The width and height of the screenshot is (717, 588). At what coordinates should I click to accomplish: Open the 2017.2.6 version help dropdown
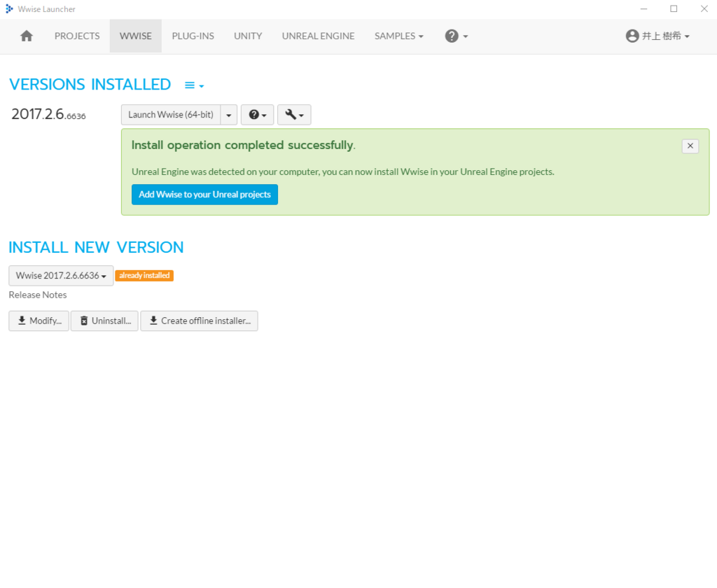point(258,115)
